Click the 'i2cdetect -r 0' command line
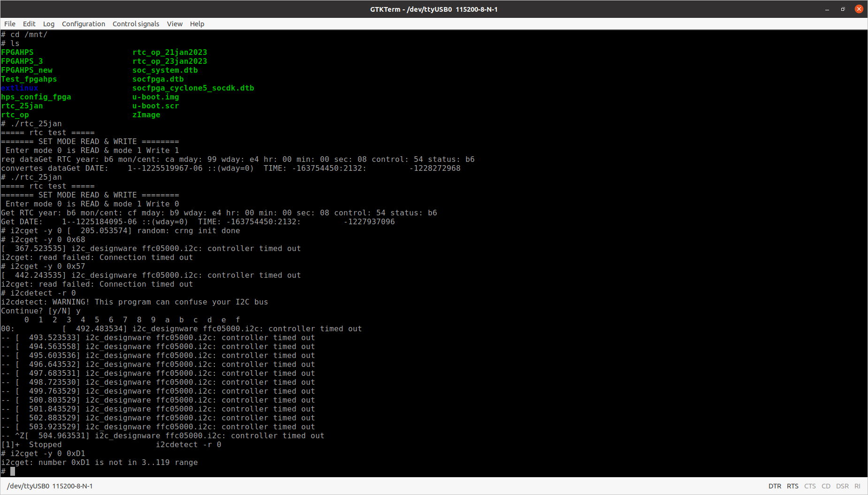Viewport: 868px width, 495px height. [38, 293]
